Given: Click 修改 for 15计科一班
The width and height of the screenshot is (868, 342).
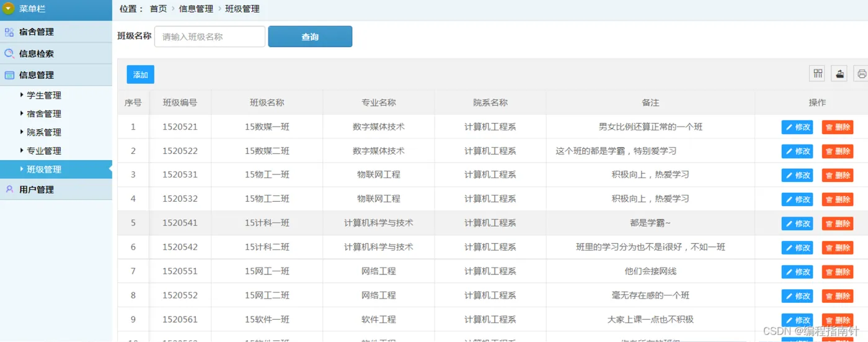Looking at the screenshot, I should pos(797,224).
